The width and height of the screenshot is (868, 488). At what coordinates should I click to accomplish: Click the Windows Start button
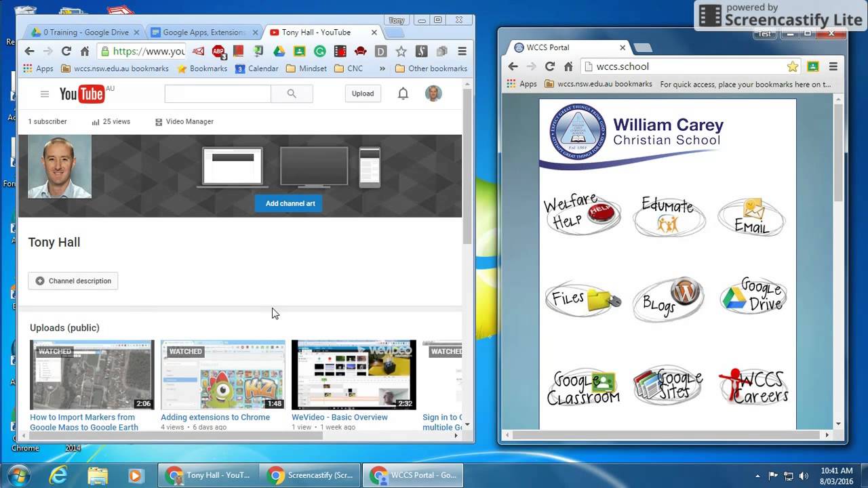(18, 475)
